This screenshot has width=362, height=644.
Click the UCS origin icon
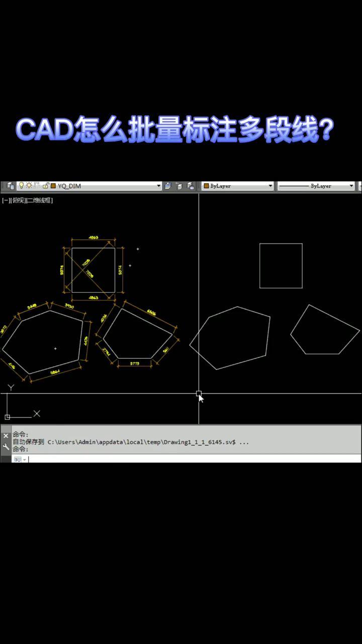pyautogui.click(x=8, y=417)
